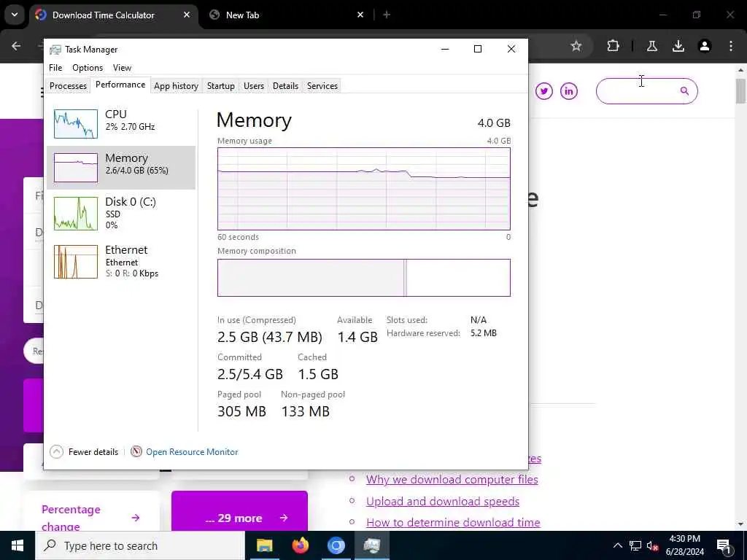This screenshot has width=747, height=560.
Task: Open the View menu in Task Manager
Action: pos(122,68)
